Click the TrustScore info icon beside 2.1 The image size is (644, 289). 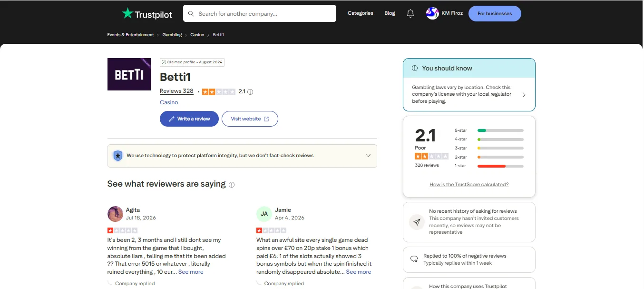click(250, 92)
